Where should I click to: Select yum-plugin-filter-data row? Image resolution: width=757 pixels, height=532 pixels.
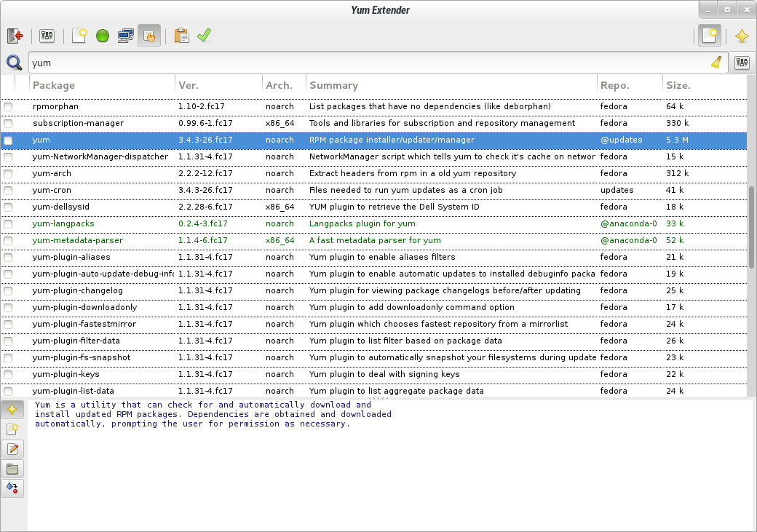pyautogui.click(x=373, y=341)
